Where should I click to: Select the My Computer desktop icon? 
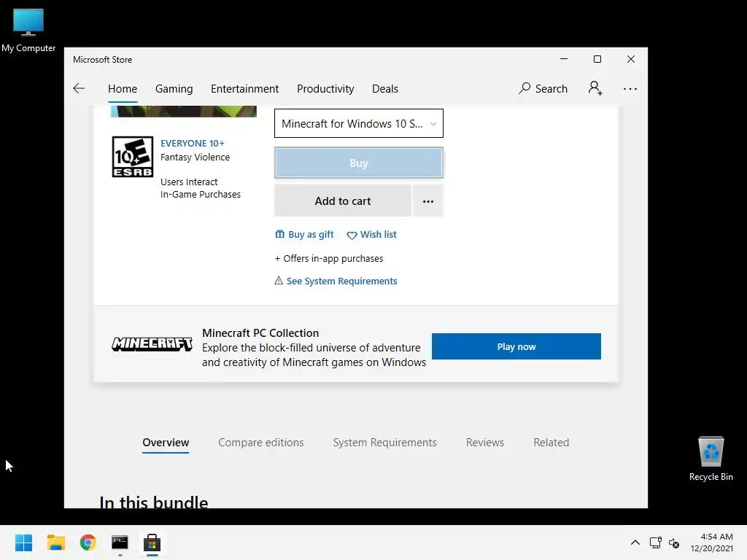coord(28,30)
